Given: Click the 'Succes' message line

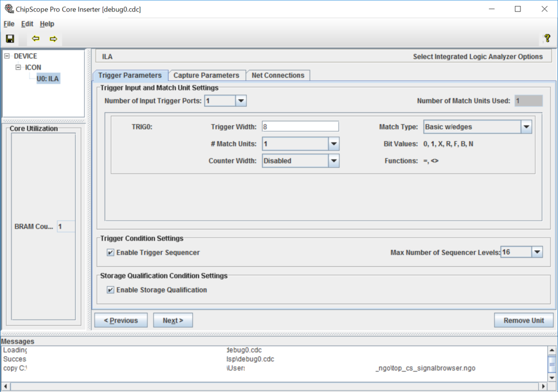Looking at the screenshot, I should (15, 359).
